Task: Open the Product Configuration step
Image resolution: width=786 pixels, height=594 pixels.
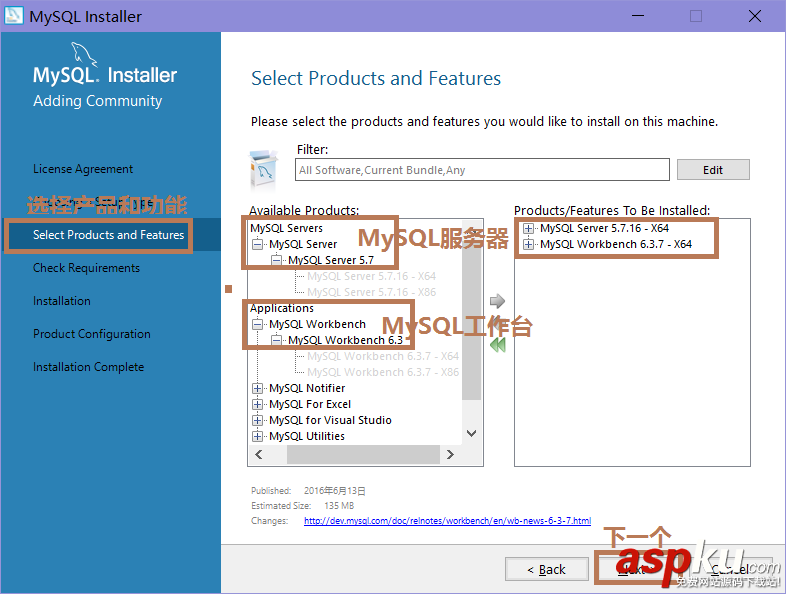Action: click(x=92, y=334)
